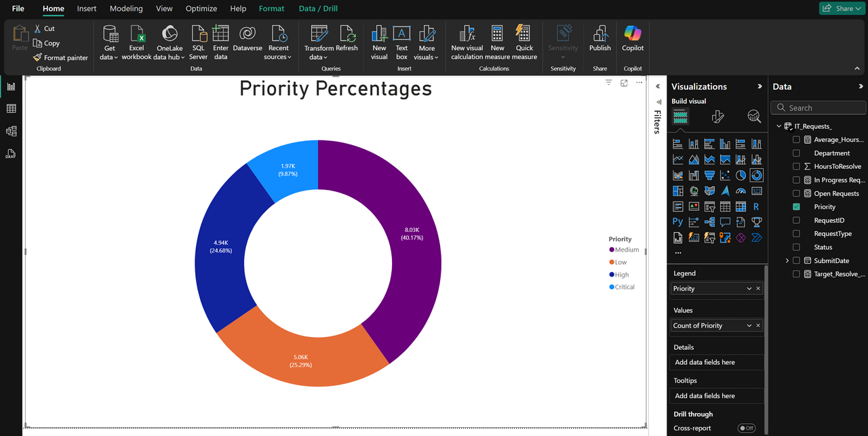
Task: Choose the Decomposition tree visual
Action: (709, 222)
